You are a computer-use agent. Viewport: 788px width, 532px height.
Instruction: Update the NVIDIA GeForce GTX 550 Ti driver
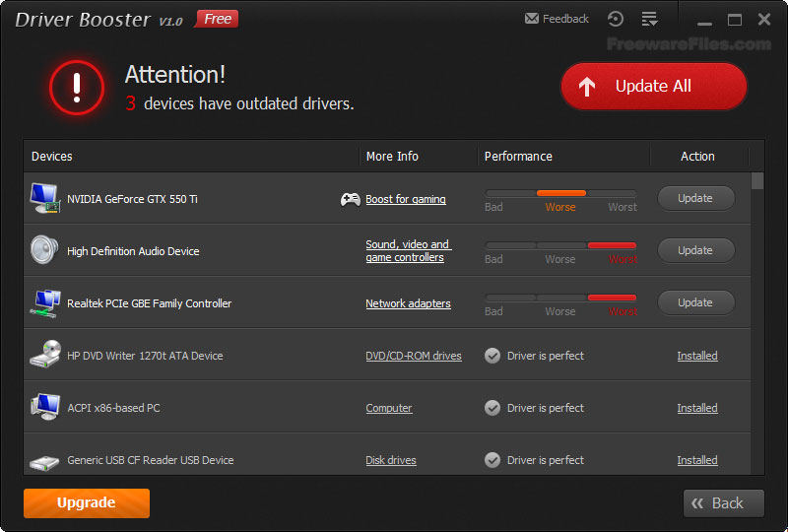coord(695,198)
